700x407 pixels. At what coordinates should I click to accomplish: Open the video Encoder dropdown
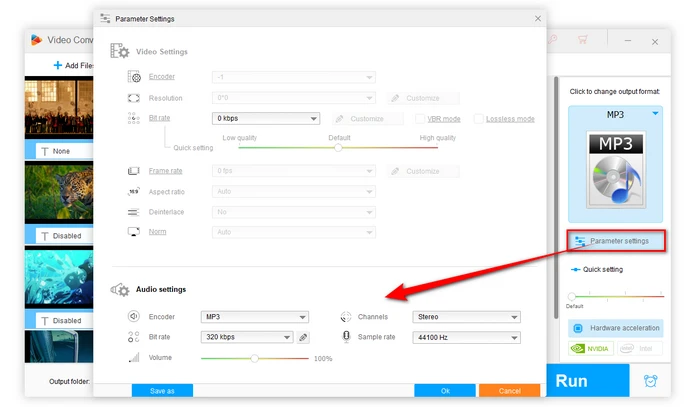[294, 77]
